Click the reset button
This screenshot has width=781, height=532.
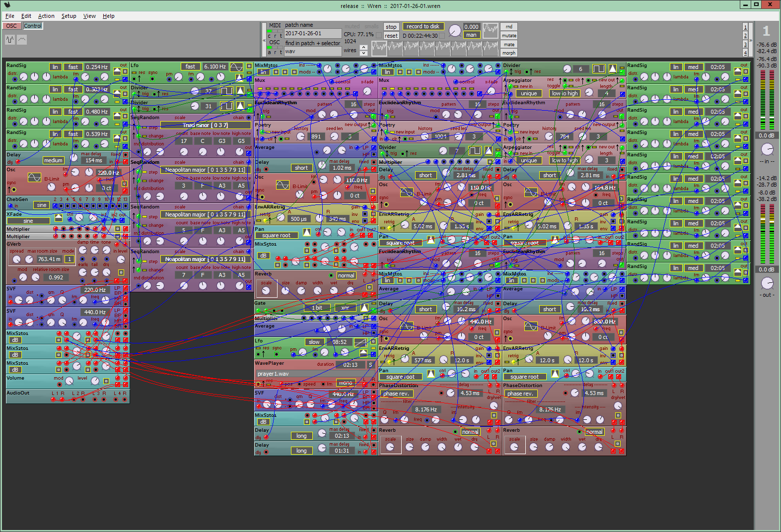(x=391, y=36)
